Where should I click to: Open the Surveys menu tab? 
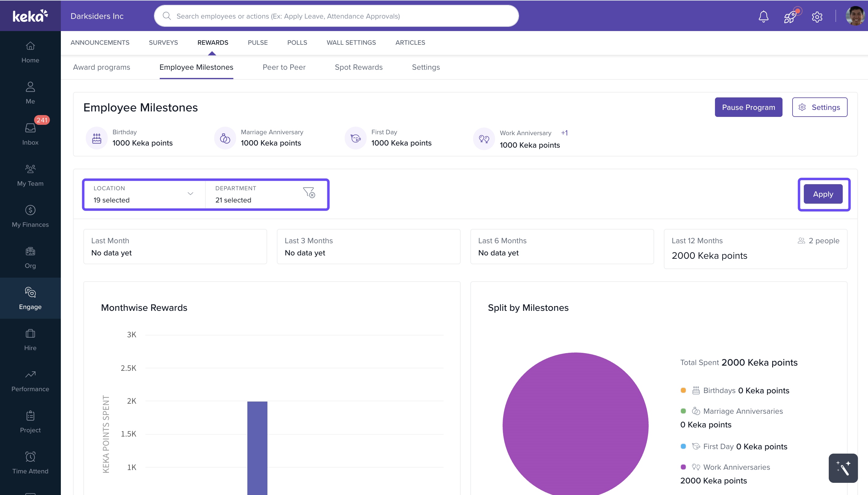(163, 43)
